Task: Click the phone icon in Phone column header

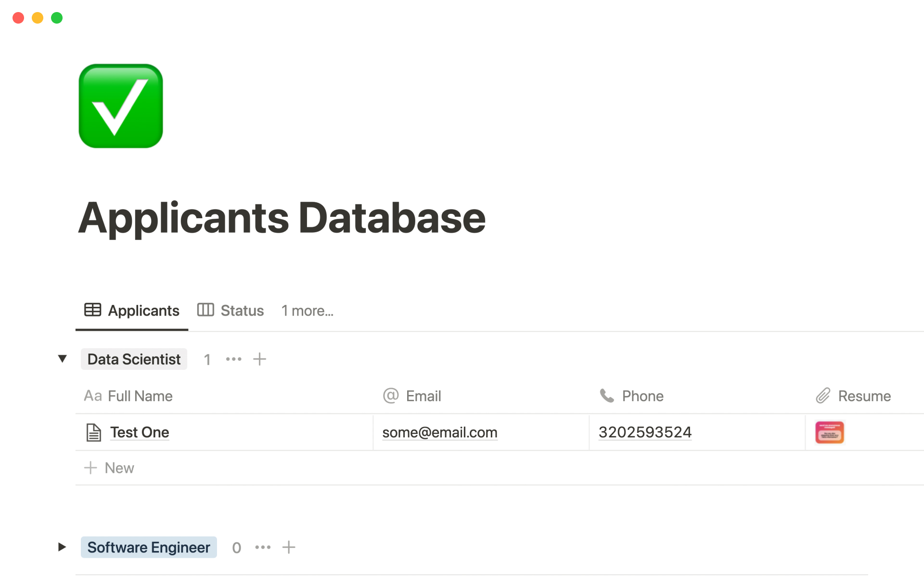Action: [x=607, y=396]
